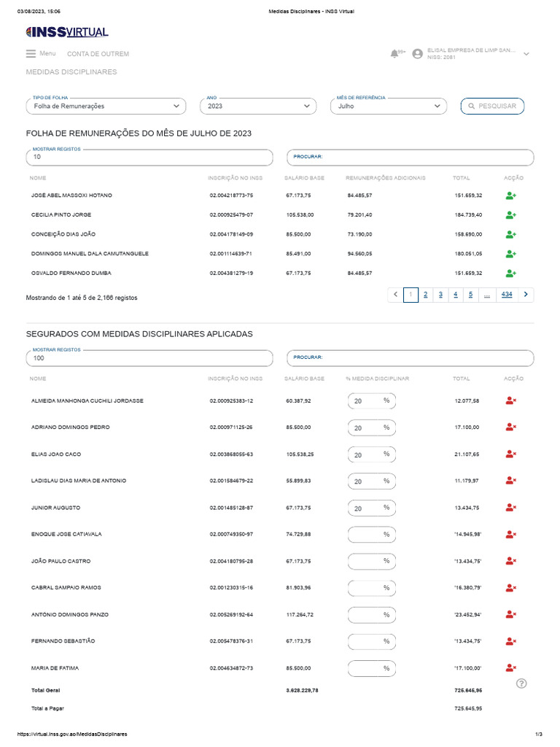This screenshot has width=560, height=747.
Task: Click the Procurar field in remunerações table
Action: [408, 157]
